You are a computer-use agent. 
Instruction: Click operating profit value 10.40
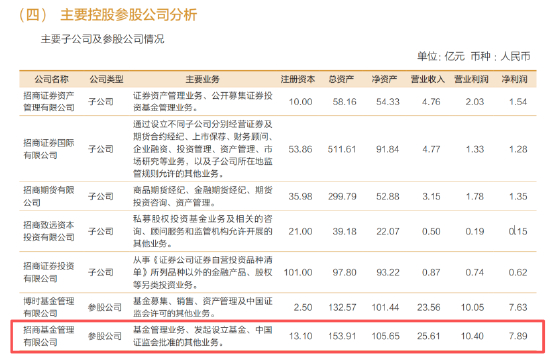pyautogui.click(x=472, y=336)
